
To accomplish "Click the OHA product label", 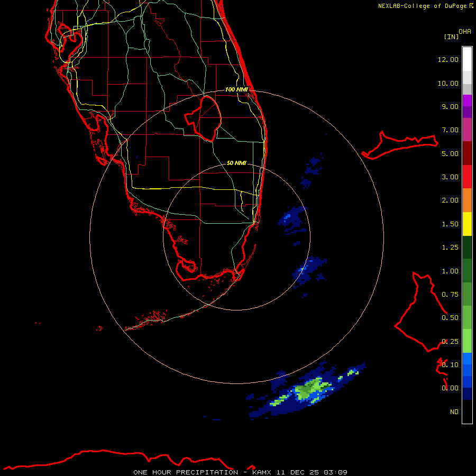I will pyautogui.click(x=465, y=32).
